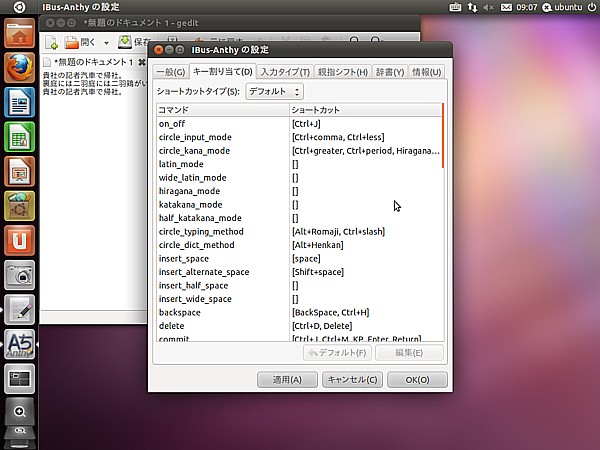The height and width of the screenshot is (450, 600).
Task: Click the shortcut list vertical scrollbar
Action: pyautogui.click(x=443, y=135)
